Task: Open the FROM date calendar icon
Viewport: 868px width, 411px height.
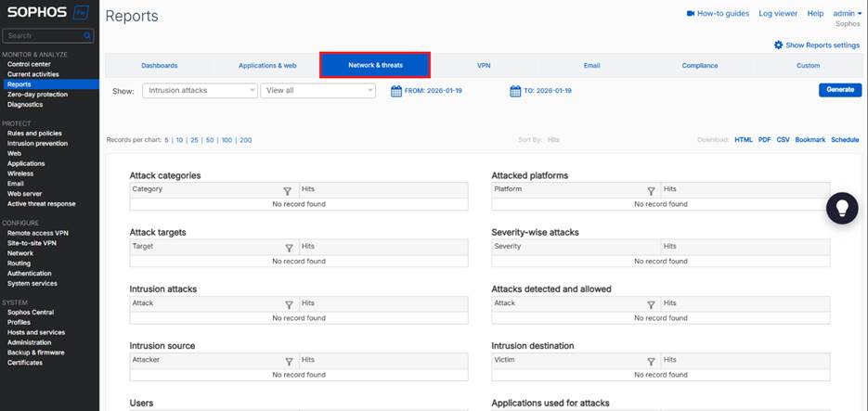Action: point(396,91)
